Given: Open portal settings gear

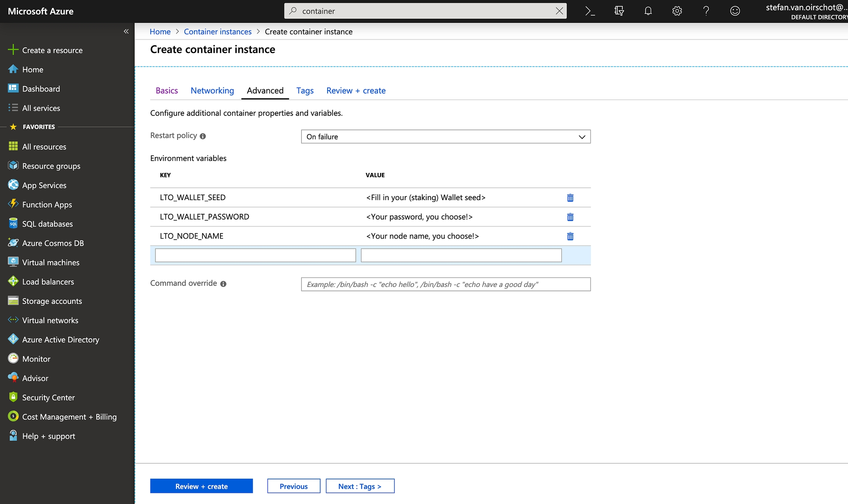Looking at the screenshot, I should 677,11.
